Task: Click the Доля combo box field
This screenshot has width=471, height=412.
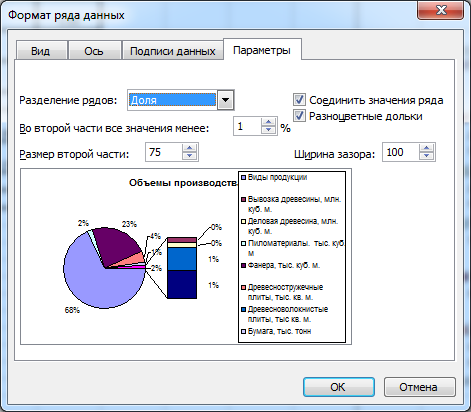Action: [172, 100]
